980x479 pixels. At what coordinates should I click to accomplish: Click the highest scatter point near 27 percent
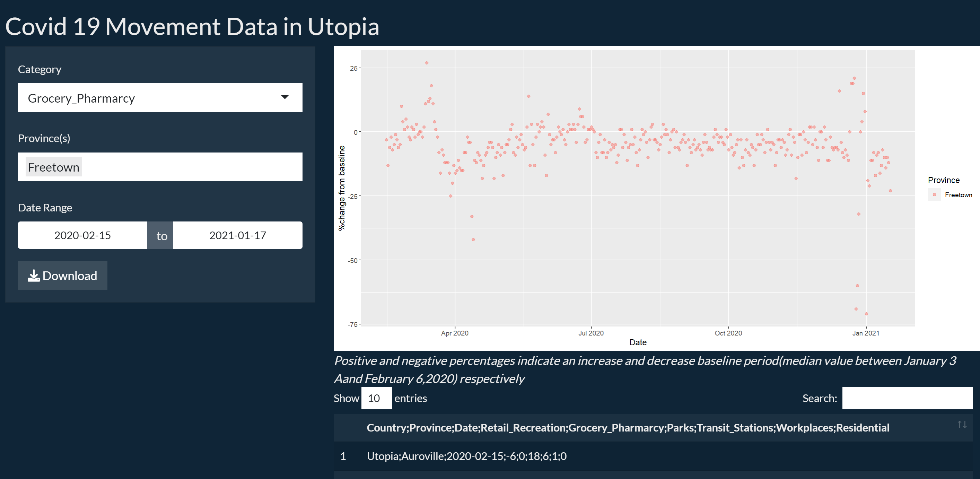pos(426,63)
